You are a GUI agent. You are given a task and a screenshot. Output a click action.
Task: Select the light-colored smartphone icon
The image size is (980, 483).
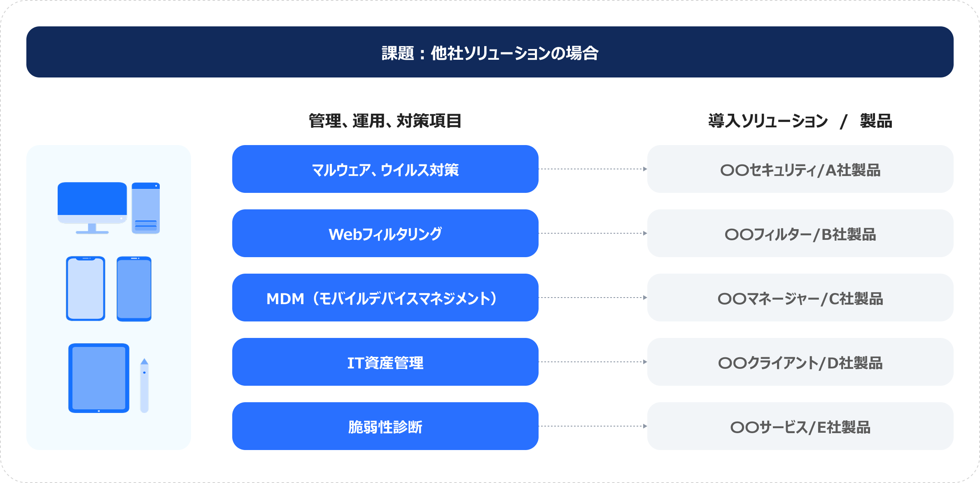[86, 288]
